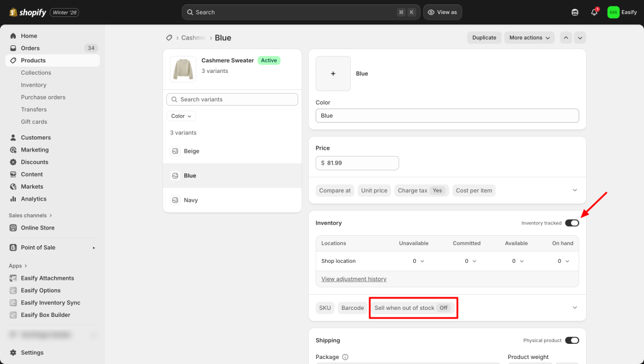Select the Navy variant
The width and height of the screenshot is (644, 364).
point(191,200)
